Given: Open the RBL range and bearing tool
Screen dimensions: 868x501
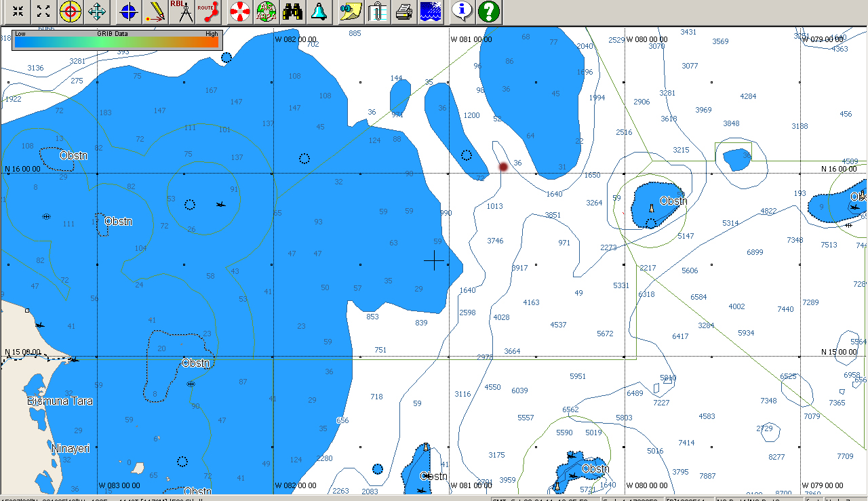Looking at the screenshot, I should tap(181, 12).
